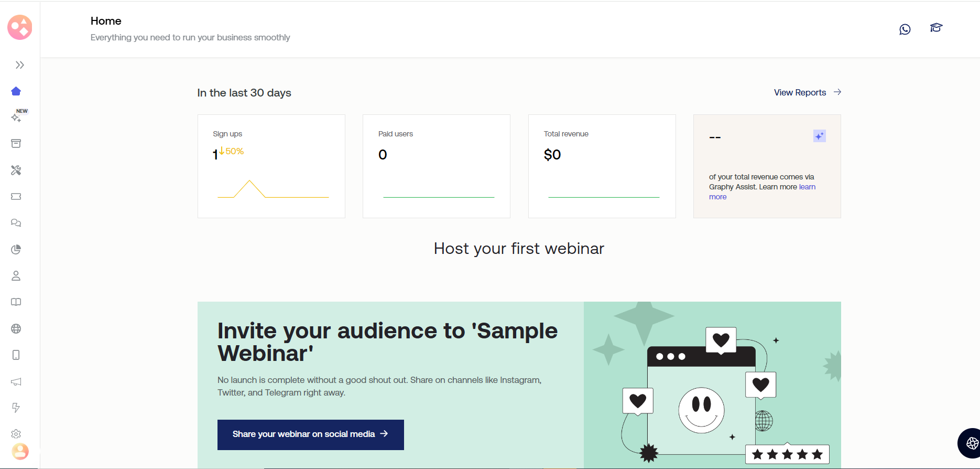This screenshot has height=469, width=980.
Task: Open the wrench tools sidebar icon
Action: point(16,170)
